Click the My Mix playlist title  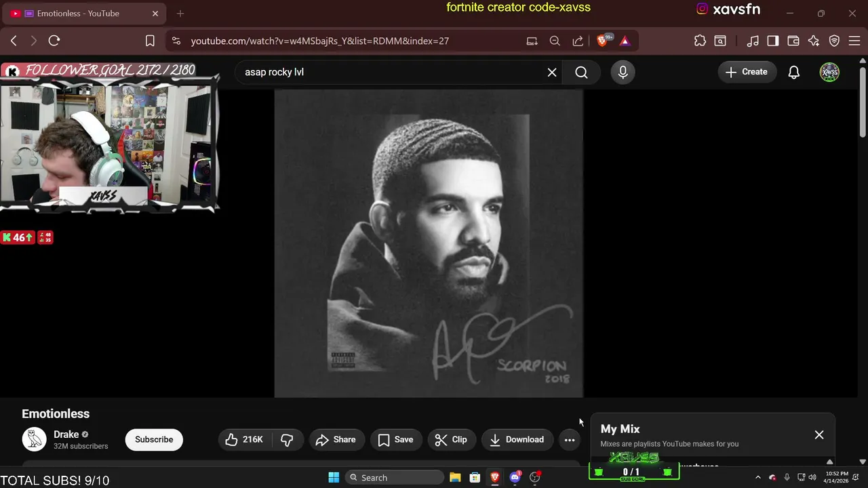coord(620,429)
